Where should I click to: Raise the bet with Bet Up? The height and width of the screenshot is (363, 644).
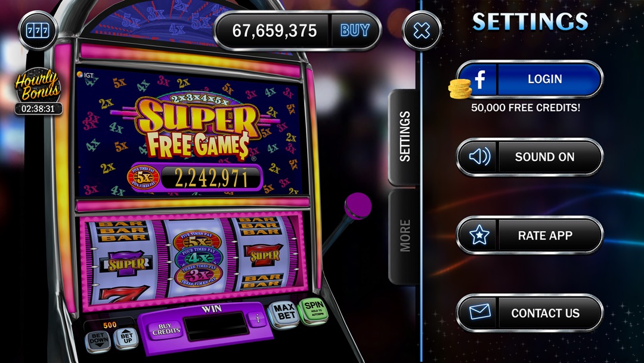click(x=126, y=338)
